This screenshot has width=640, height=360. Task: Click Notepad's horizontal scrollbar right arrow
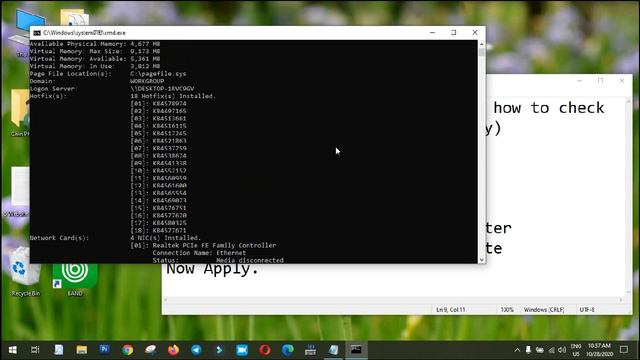click(621, 300)
